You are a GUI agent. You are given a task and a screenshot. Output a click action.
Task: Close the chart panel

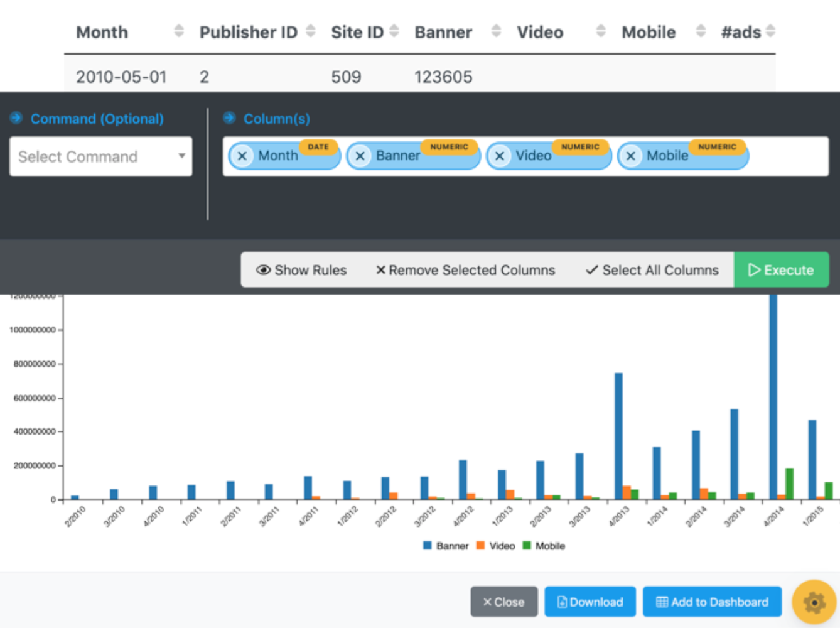[503, 602]
